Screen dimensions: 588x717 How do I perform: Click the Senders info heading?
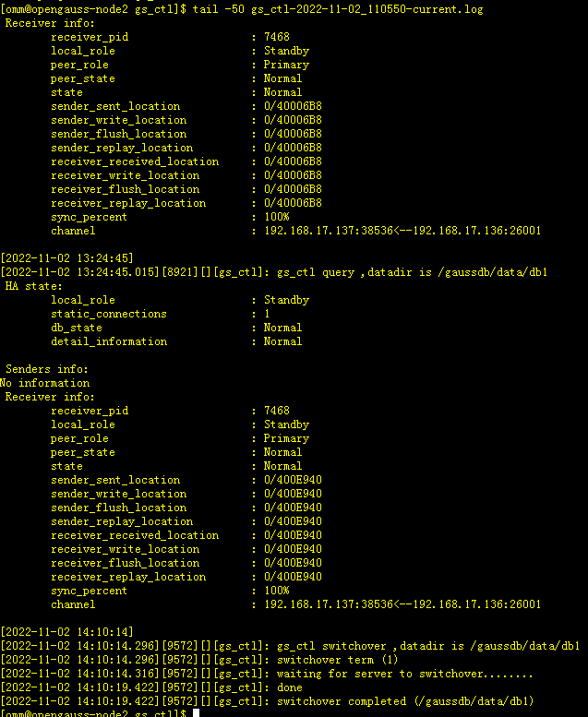[47, 369]
